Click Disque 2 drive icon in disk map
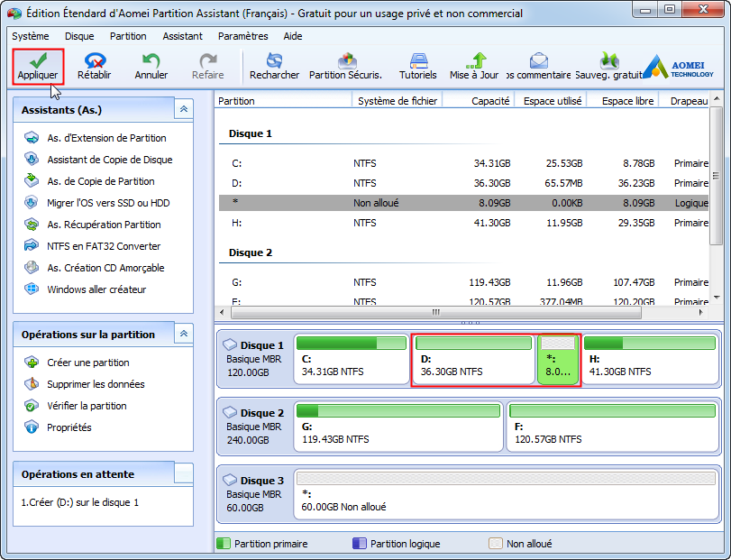Viewport: 731px width, 560px height. tap(230, 413)
